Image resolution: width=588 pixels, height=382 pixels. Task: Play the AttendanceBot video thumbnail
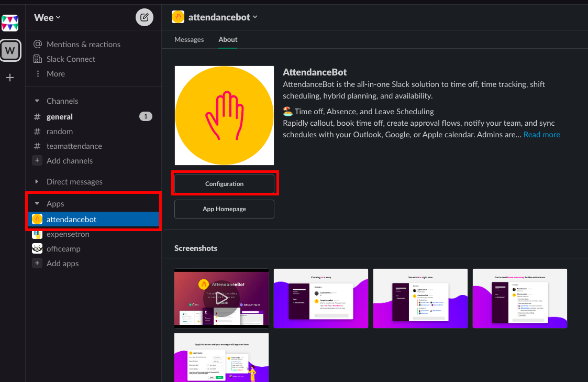coord(221,298)
